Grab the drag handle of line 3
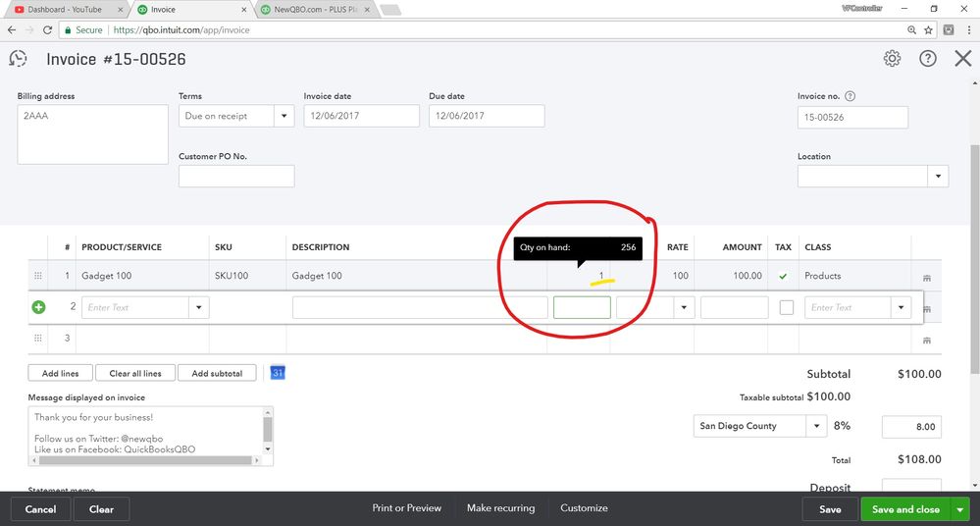Viewport: 980px width, 526px height. coord(38,339)
